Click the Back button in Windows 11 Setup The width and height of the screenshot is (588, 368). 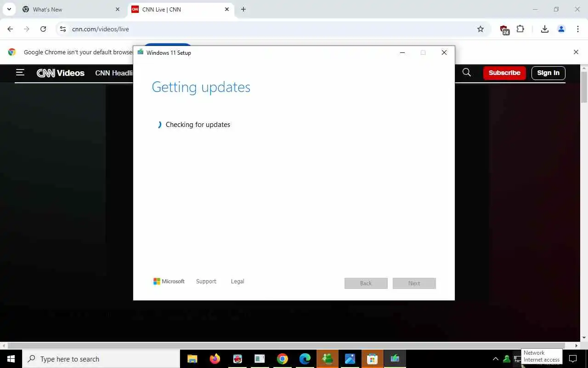pyautogui.click(x=366, y=283)
